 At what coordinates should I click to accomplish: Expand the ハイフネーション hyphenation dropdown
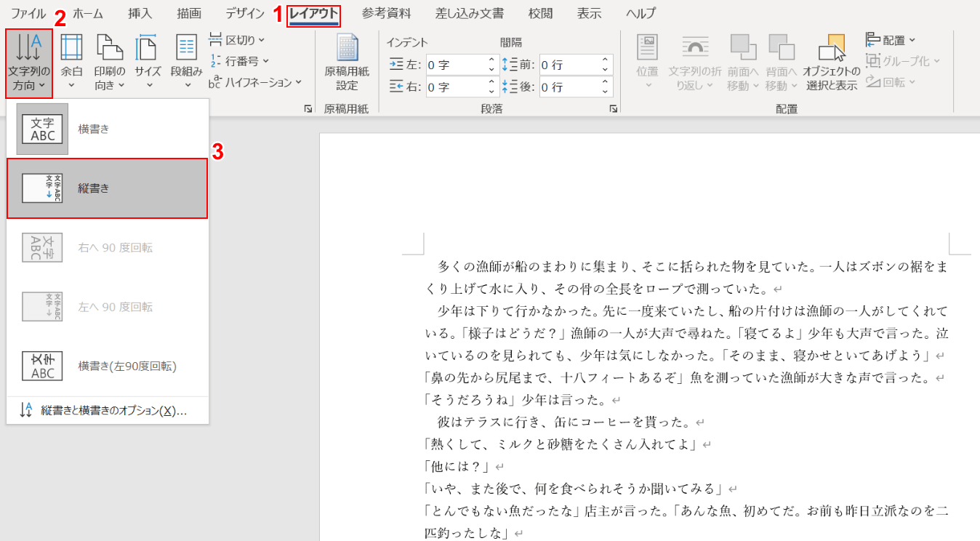pos(255,82)
